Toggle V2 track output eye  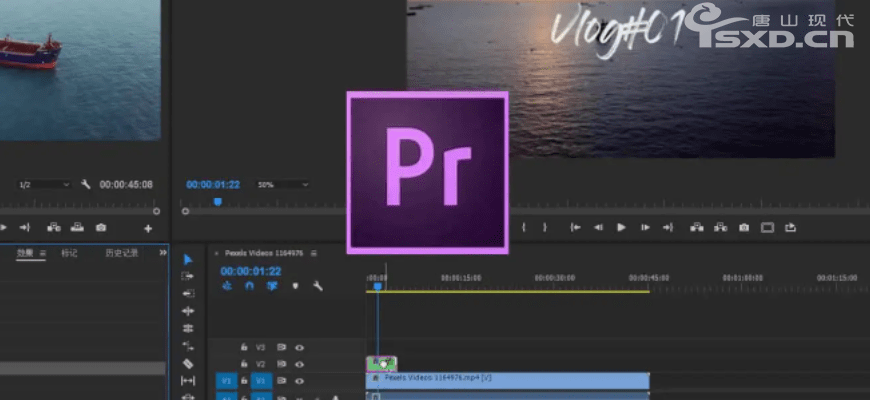[x=300, y=364]
